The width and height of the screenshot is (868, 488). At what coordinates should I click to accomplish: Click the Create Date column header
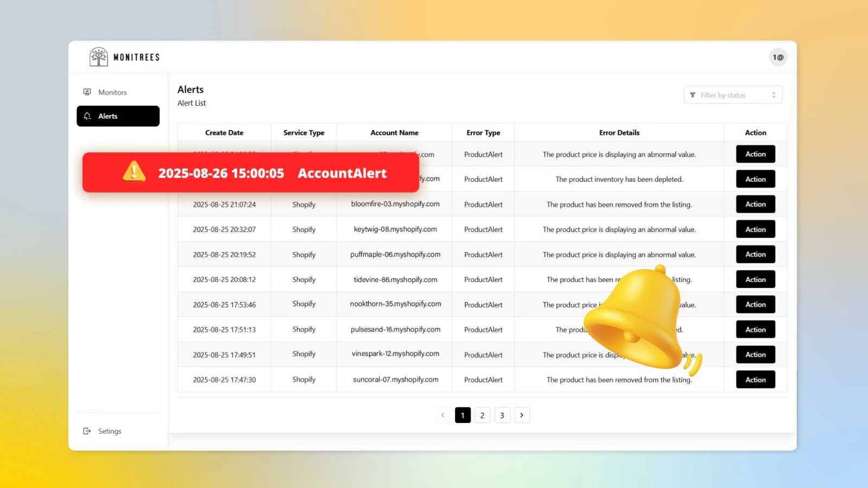[224, 132]
